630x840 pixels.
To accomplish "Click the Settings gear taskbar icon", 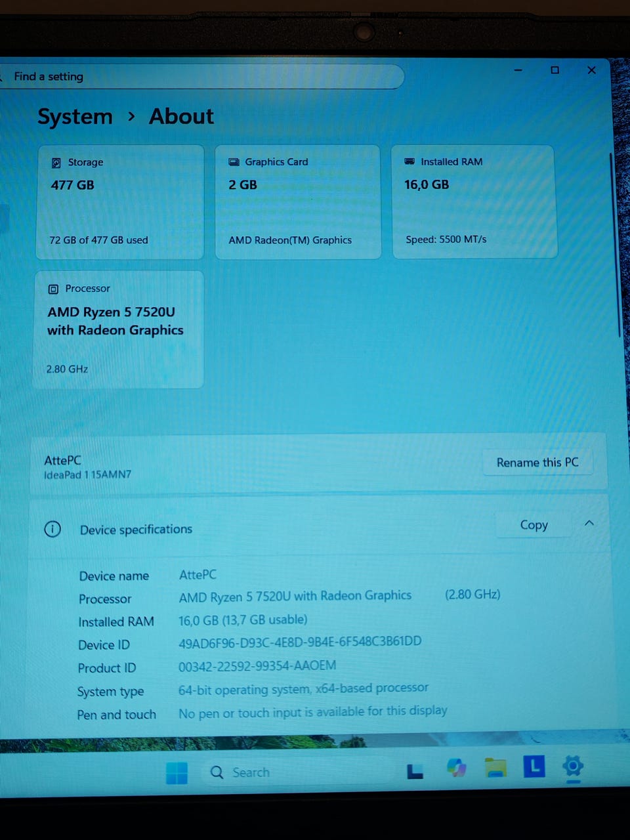I will point(573,765).
